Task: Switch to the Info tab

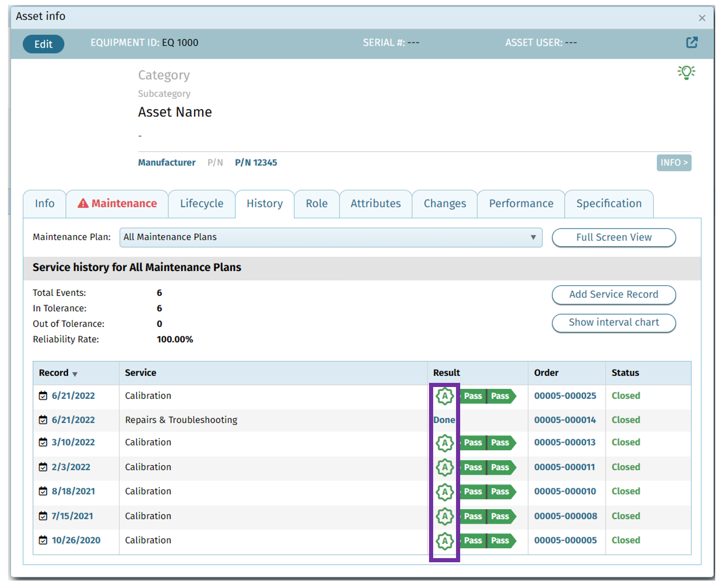Action: [44, 203]
